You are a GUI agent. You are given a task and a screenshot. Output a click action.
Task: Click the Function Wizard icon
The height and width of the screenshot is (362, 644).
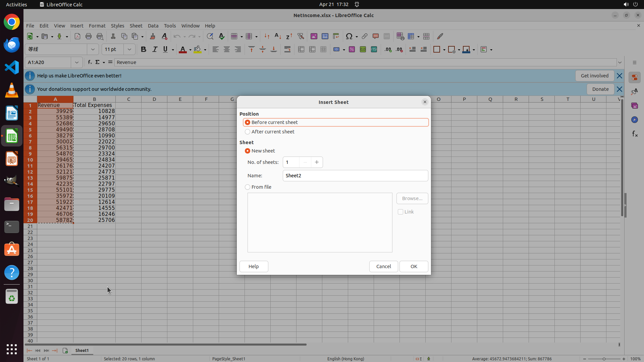[90, 62]
